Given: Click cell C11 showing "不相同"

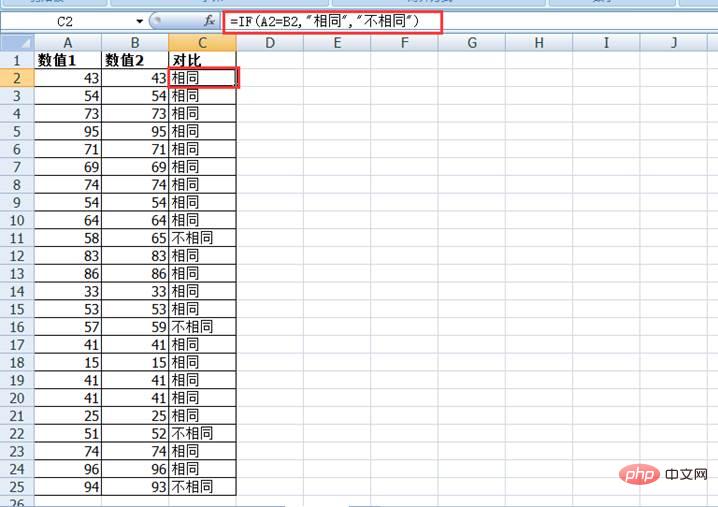Looking at the screenshot, I should click(x=202, y=238).
